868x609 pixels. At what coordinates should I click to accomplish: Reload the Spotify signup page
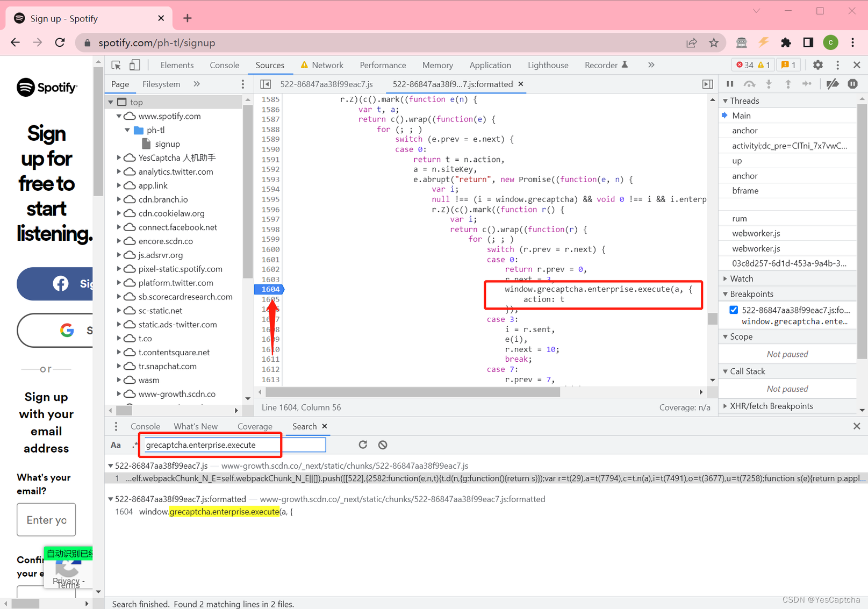60,42
